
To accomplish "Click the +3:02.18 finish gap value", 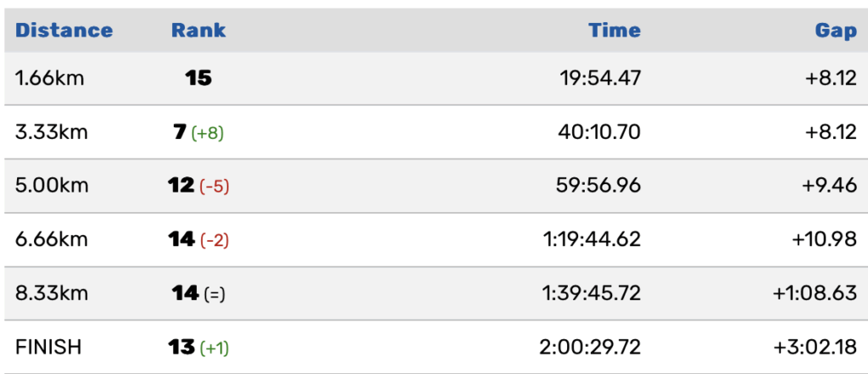I will [815, 348].
